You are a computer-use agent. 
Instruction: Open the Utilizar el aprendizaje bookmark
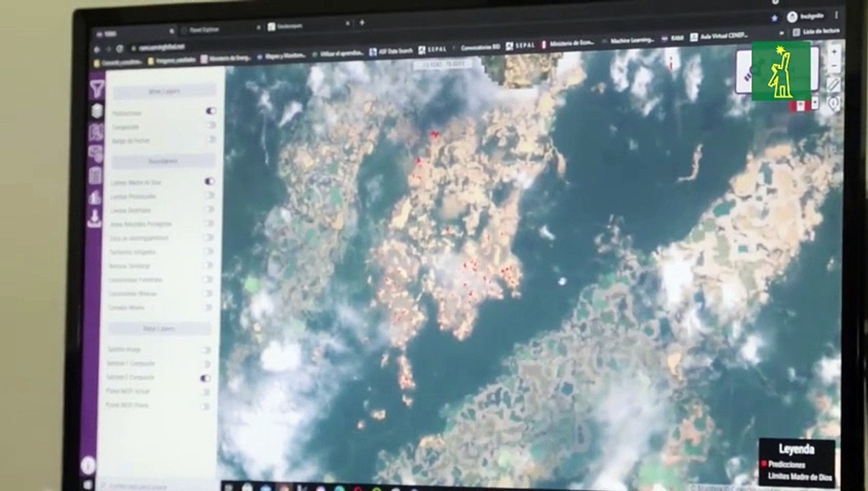coord(338,53)
